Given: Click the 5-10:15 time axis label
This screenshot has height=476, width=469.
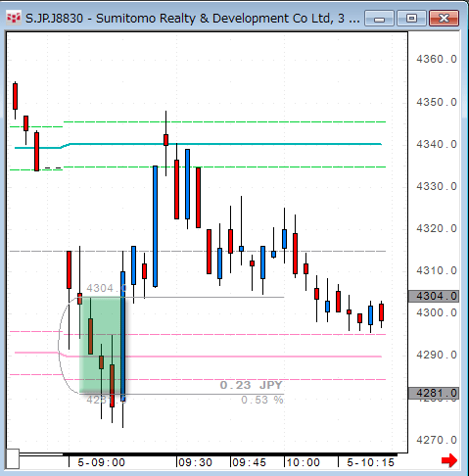Looking at the screenshot, I should click(370, 462).
